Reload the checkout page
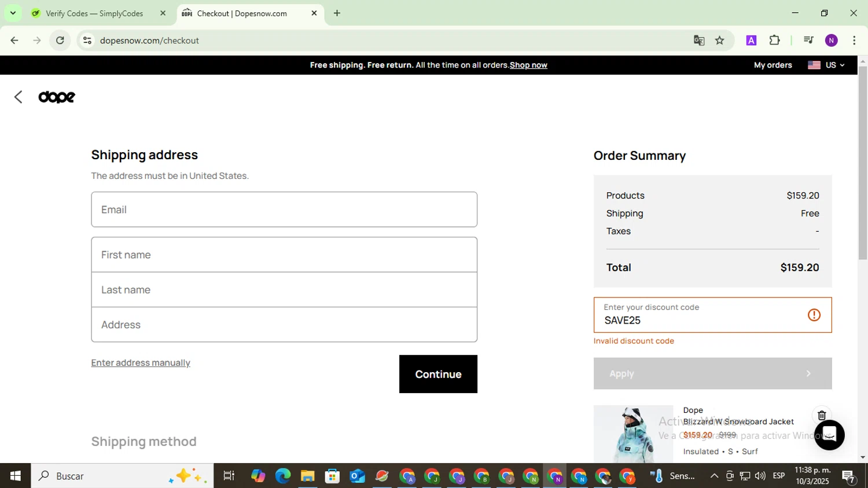Viewport: 868px width, 488px height. coord(60,41)
